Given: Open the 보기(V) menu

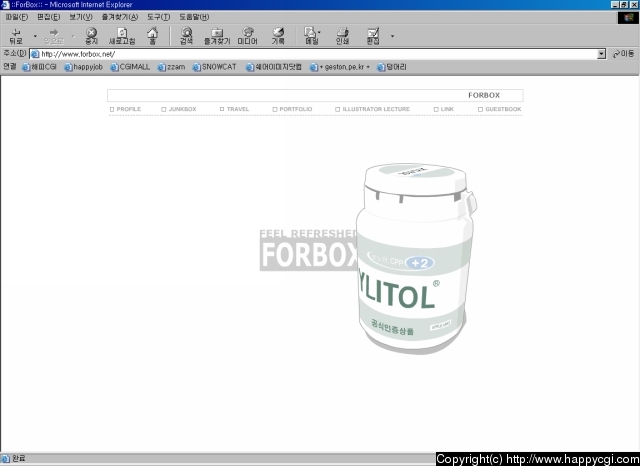Looking at the screenshot, I should click(81, 17).
